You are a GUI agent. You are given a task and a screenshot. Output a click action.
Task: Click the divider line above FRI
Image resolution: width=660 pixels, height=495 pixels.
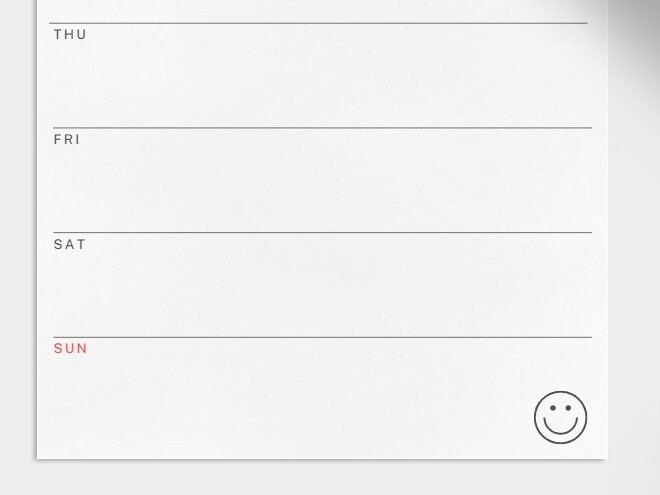point(322,128)
